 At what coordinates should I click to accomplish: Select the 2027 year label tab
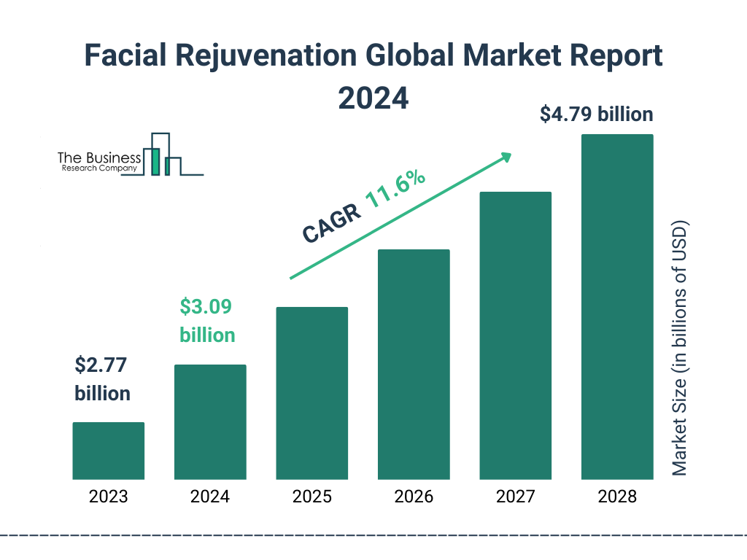click(x=516, y=497)
